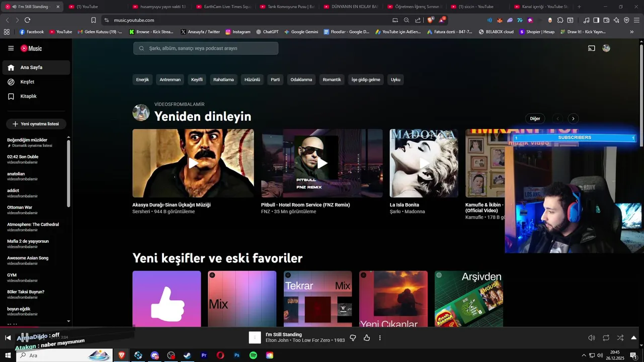Open Steam from the taskbar
This screenshot has width=644, height=362.
(187, 355)
